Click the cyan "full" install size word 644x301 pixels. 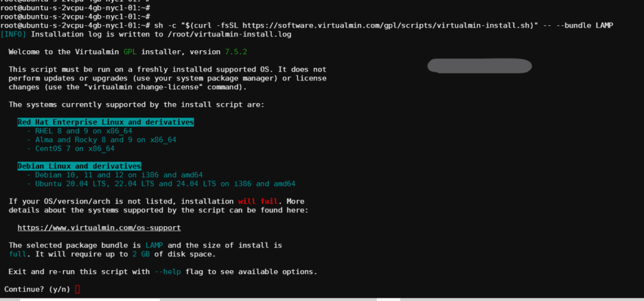(17, 254)
